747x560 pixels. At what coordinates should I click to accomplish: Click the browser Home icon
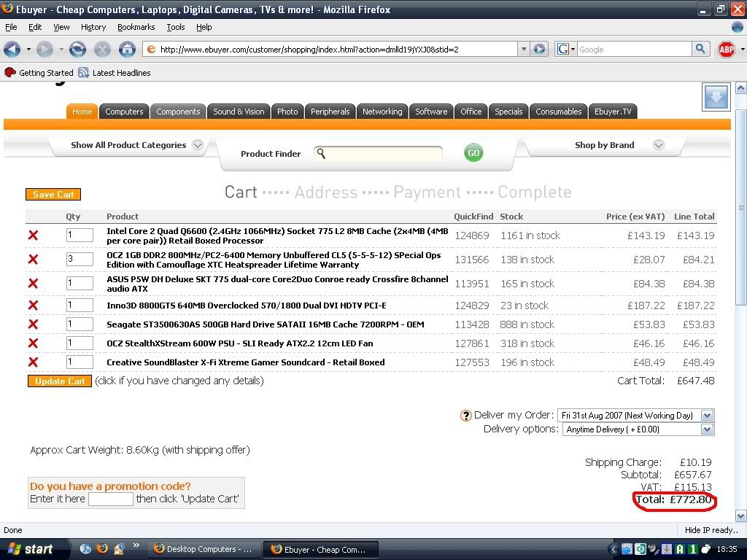[127, 50]
